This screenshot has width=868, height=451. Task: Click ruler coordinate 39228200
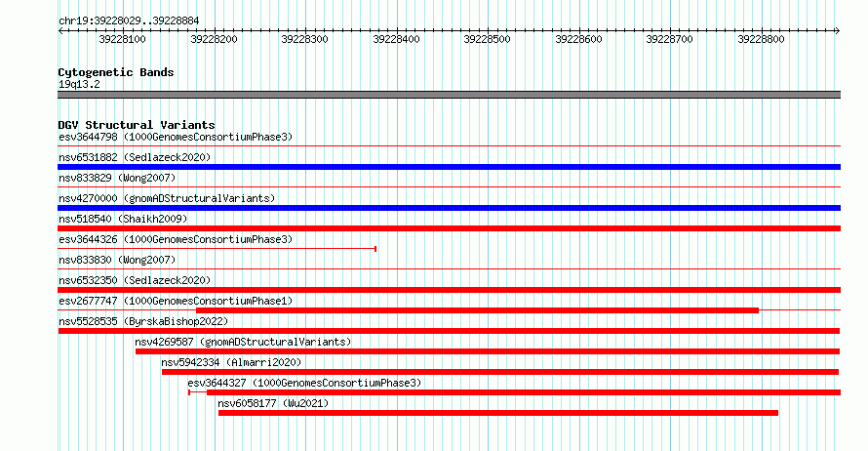pos(214,39)
